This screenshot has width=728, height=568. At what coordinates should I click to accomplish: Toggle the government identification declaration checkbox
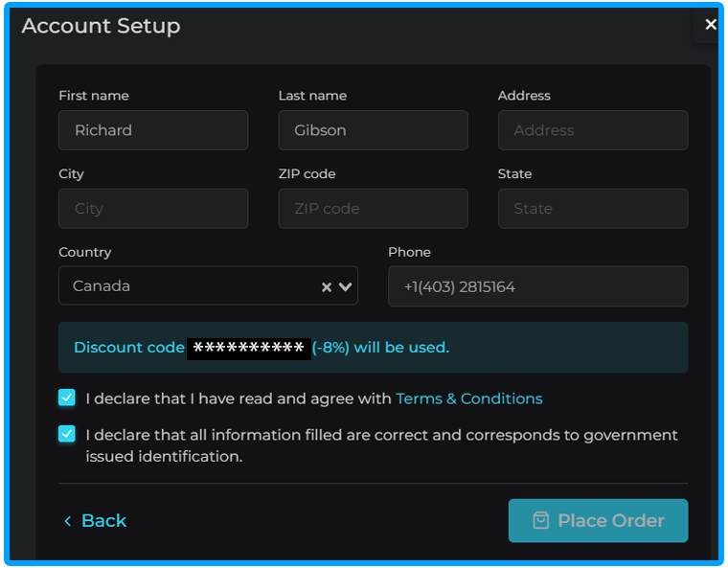(66, 434)
